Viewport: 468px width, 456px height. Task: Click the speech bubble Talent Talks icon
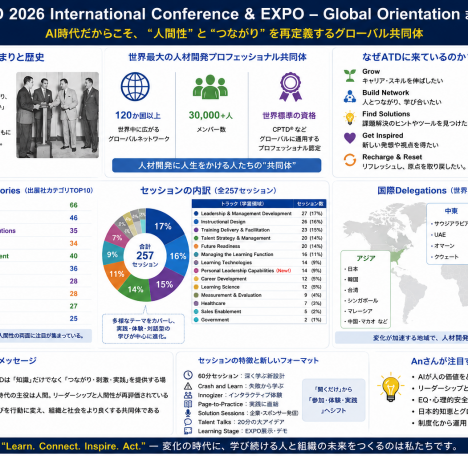point(188,422)
